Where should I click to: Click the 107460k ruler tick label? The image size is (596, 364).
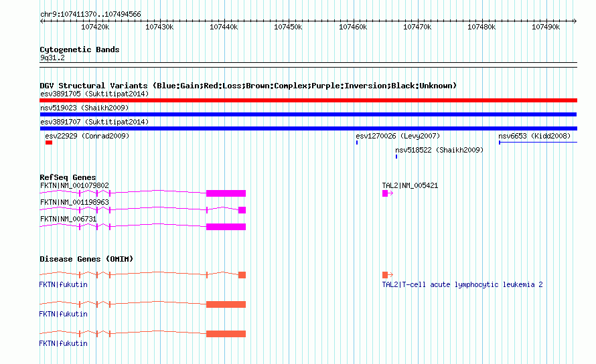[x=353, y=27]
